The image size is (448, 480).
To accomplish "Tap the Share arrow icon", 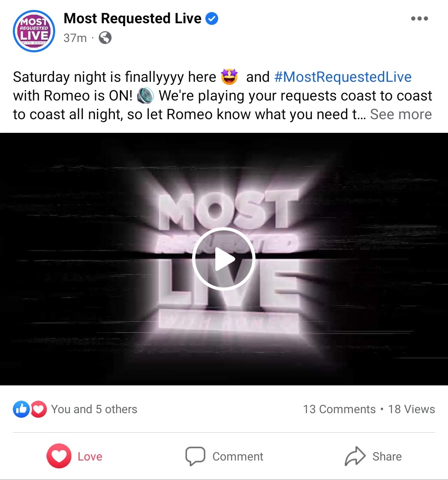I will 355,456.
